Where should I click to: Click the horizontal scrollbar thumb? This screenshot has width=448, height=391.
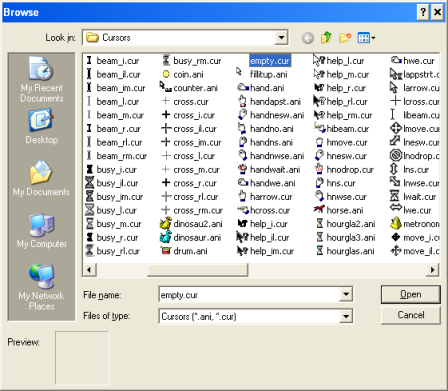(x=197, y=269)
